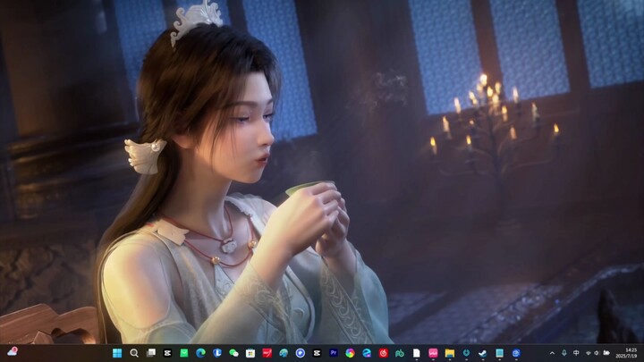The height and width of the screenshot is (362, 644).
Task: Expand hidden system tray icons chevron
Action: point(552,353)
